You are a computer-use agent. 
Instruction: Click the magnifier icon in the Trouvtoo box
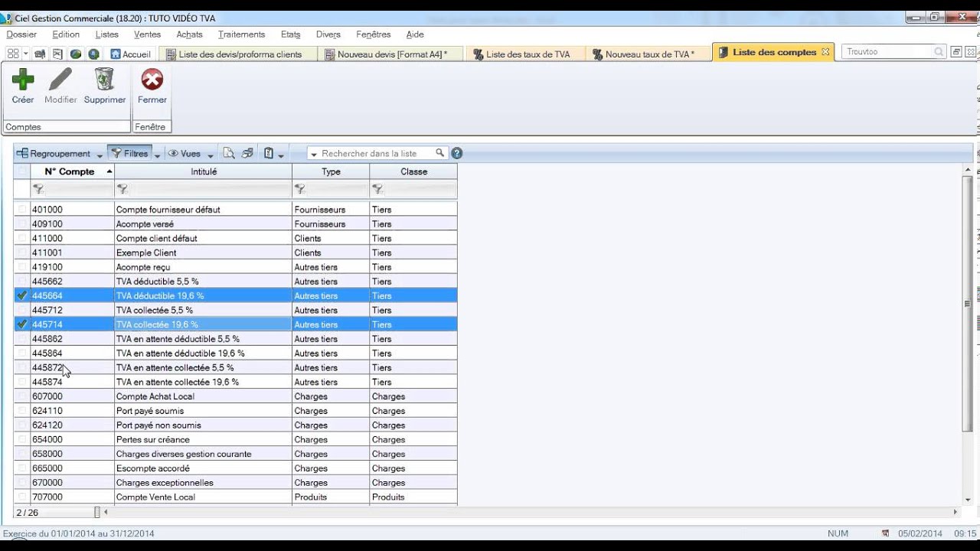pos(939,52)
